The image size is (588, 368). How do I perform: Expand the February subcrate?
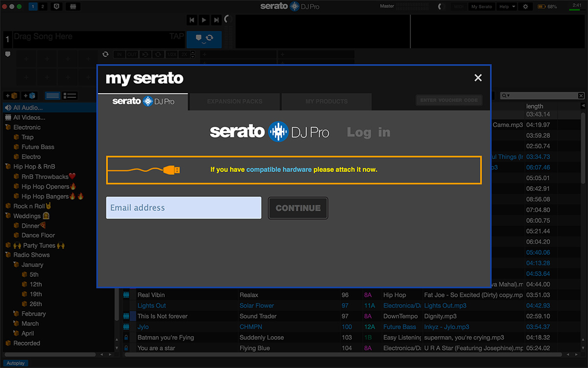[16, 314]
